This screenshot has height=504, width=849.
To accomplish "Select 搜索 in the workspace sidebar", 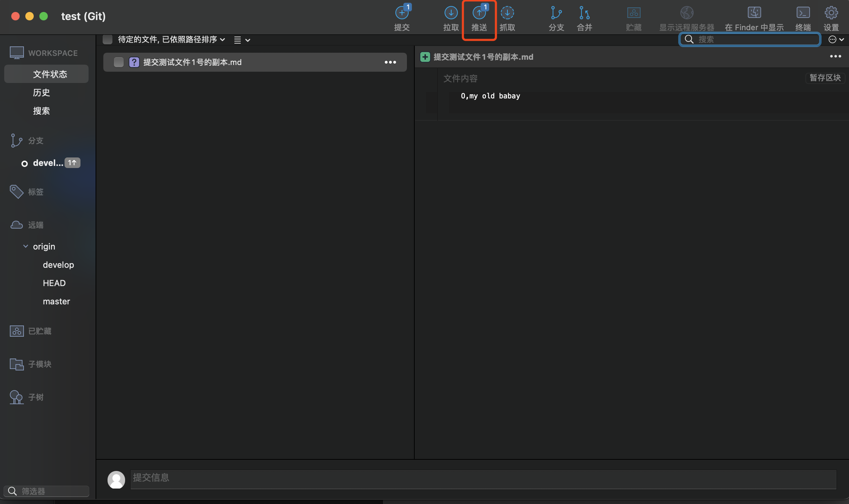I will click(41, 111).
